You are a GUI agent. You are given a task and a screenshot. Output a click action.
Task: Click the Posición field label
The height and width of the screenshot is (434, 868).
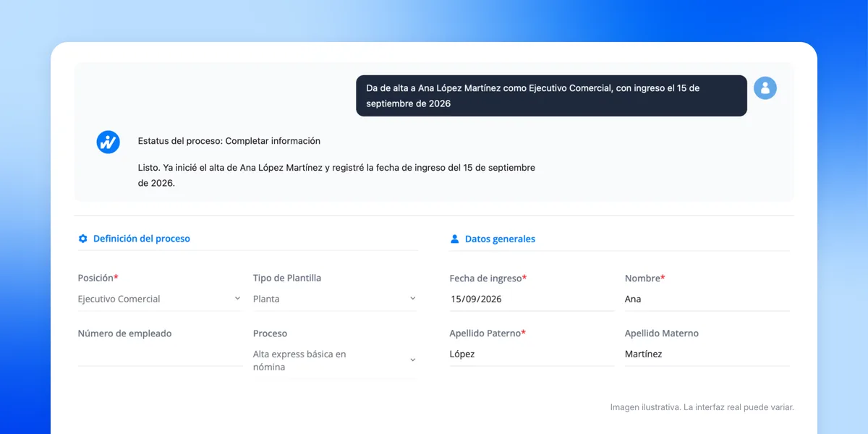pyautogui.click(x=98, y=278)
